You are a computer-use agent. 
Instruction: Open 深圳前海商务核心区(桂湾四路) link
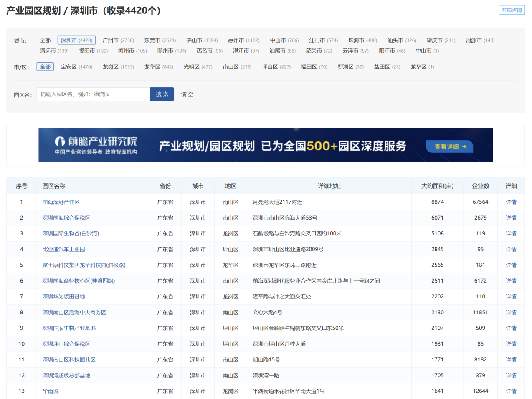pos(79,281)
